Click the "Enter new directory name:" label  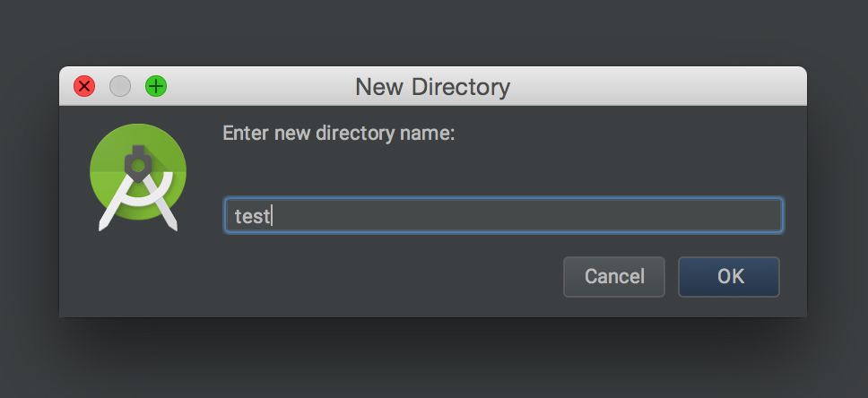point(339,134)
